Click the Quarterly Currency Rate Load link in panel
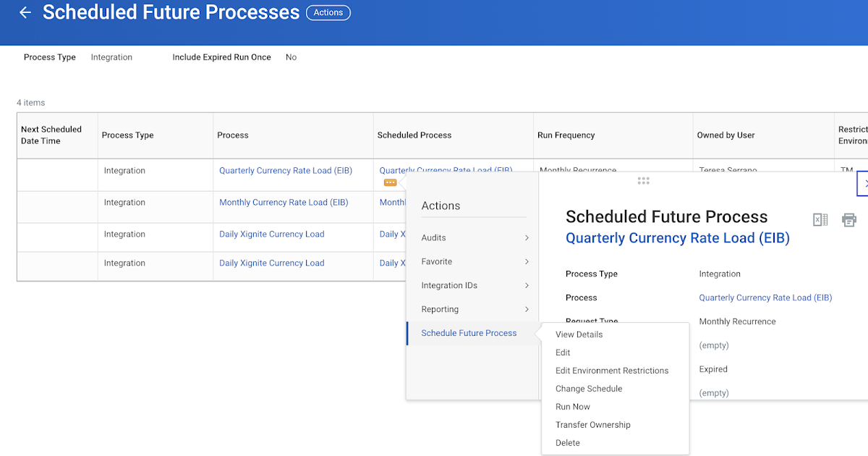This screenshot has width=868, height=456. tap(765, 297)
